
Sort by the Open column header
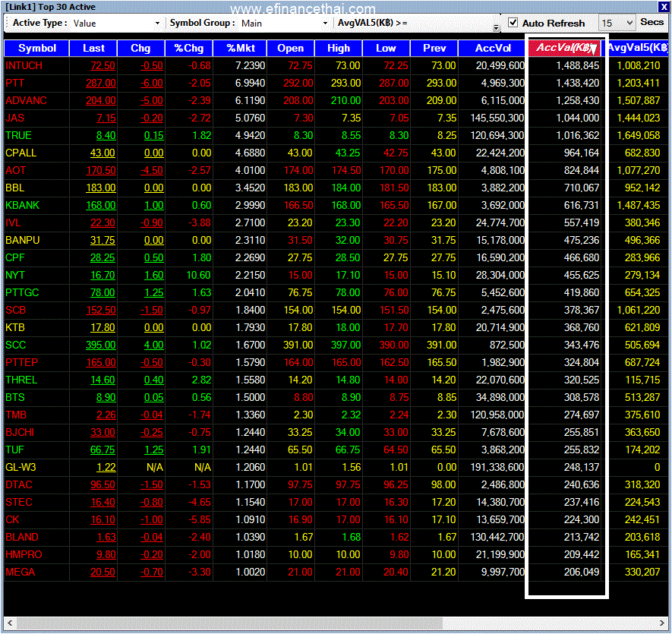[x=291, y=48]
